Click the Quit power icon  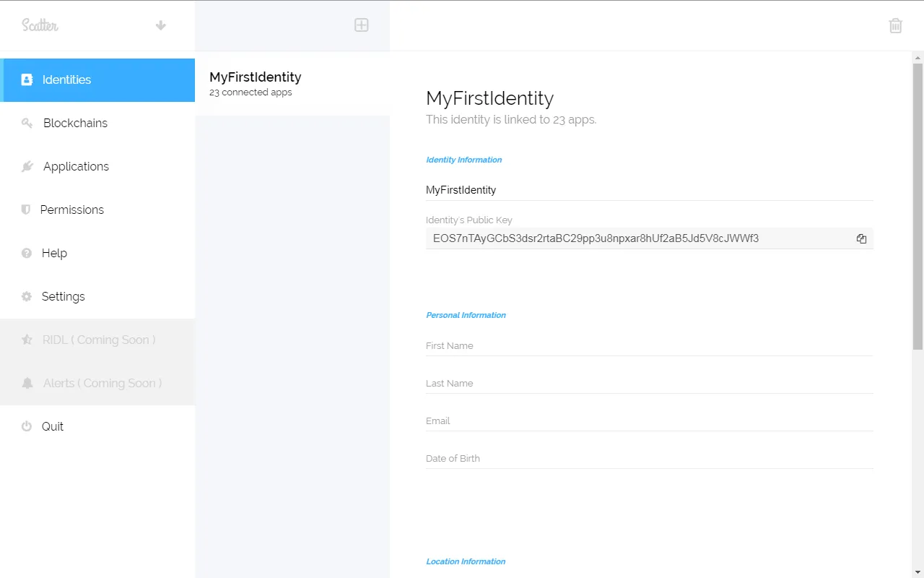click(x=27, y=426)
